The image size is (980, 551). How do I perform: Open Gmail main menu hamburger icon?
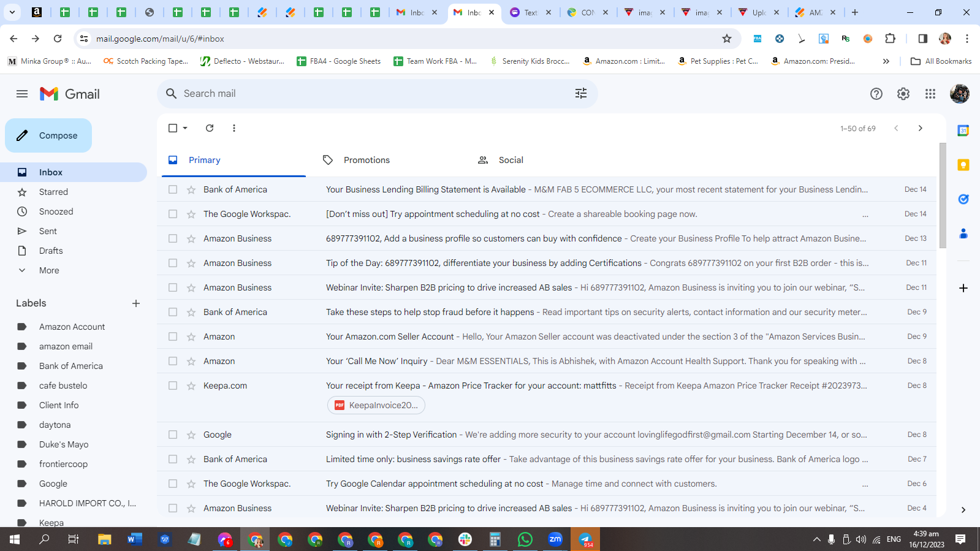pyautogui.click(x=22, y=94)
